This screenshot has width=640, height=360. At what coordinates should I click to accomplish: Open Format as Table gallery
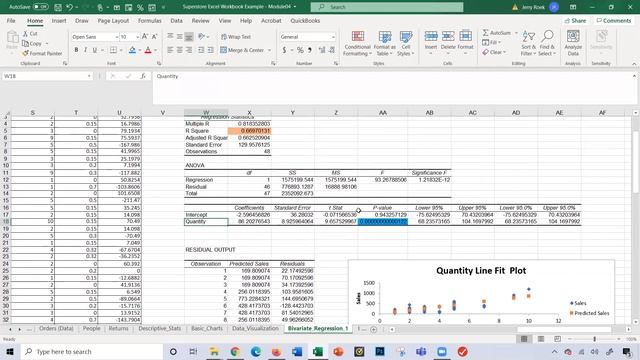(384, 43)
